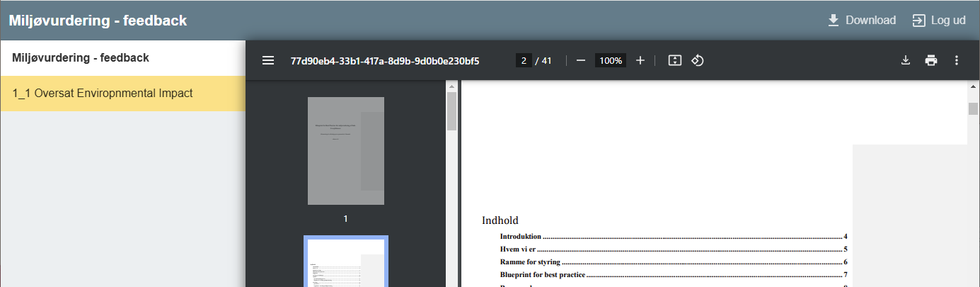
Task: Click the zoom out minus icon
Action: pyautogui.click(x=581, y=61)
